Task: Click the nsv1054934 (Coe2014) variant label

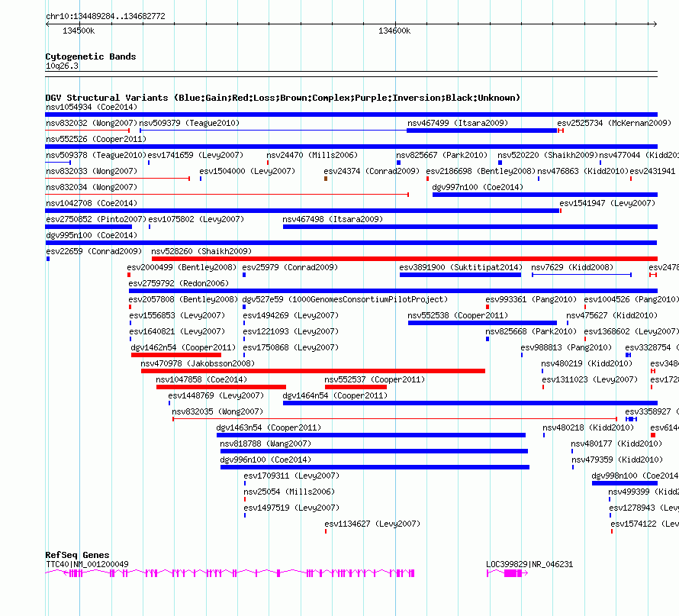Action: point(92,107)
